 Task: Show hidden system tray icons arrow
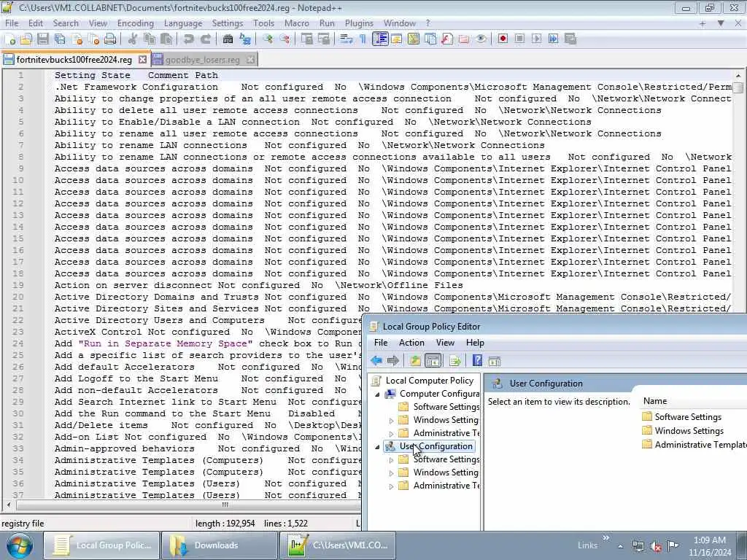coord(620,545)
